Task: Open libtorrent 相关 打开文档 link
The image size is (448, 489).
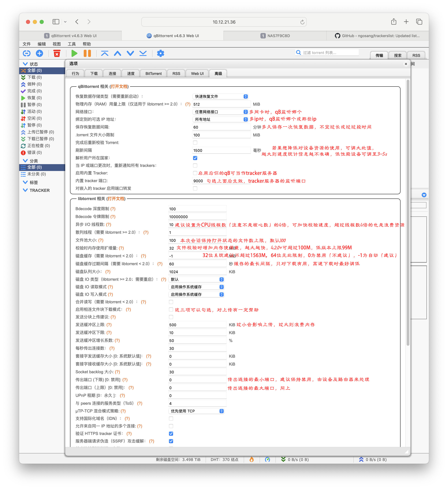Action: (116, 199)
